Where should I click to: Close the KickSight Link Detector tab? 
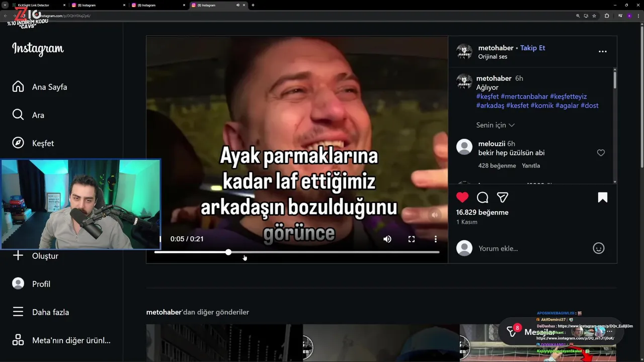[64, 5]
